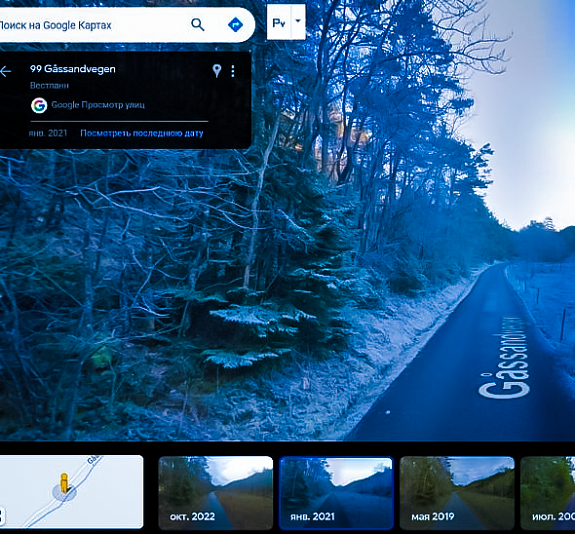Follow 'Посмотреть последнюю дату' link
The width and height of the screenshot is (575, 534).
(x=142, y=133)
